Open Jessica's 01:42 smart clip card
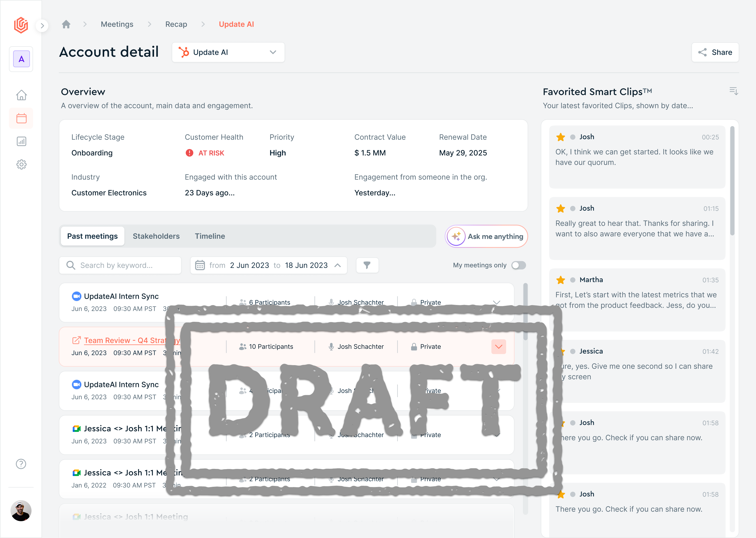 click(637, 371)
